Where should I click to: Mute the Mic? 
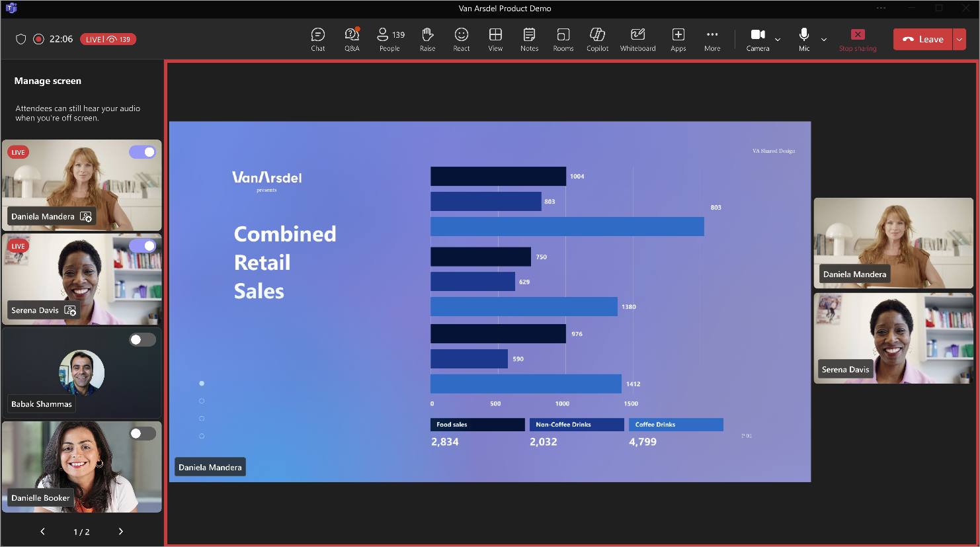(x=804, y=40)
